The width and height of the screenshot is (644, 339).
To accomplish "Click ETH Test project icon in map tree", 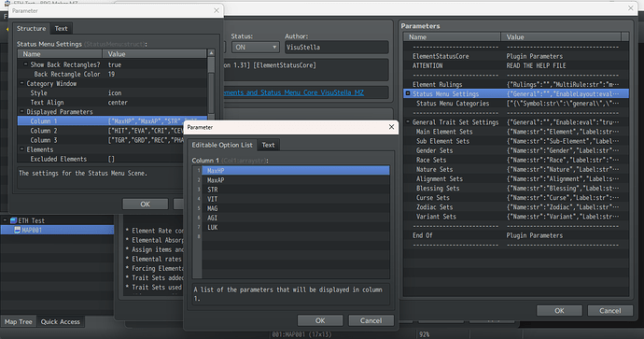I will 13,220.
